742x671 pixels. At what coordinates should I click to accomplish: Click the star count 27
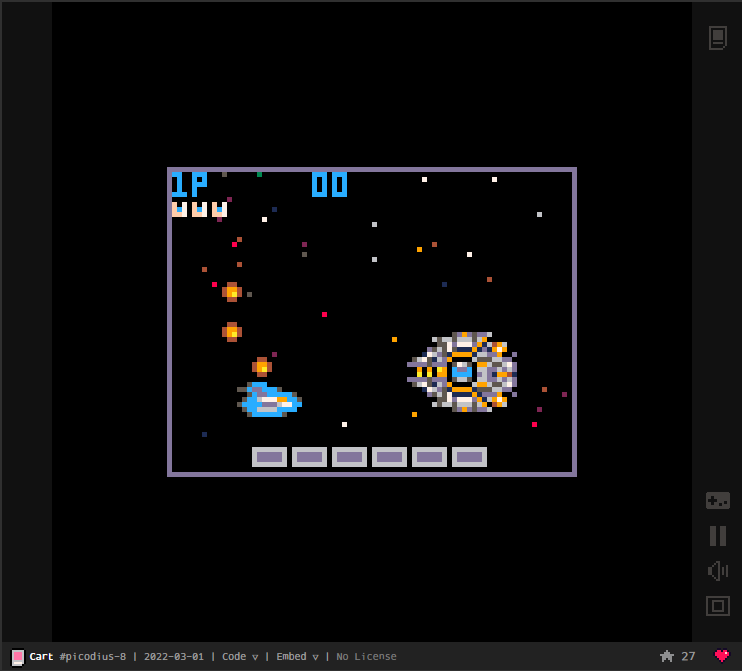(x=688, y=656)
